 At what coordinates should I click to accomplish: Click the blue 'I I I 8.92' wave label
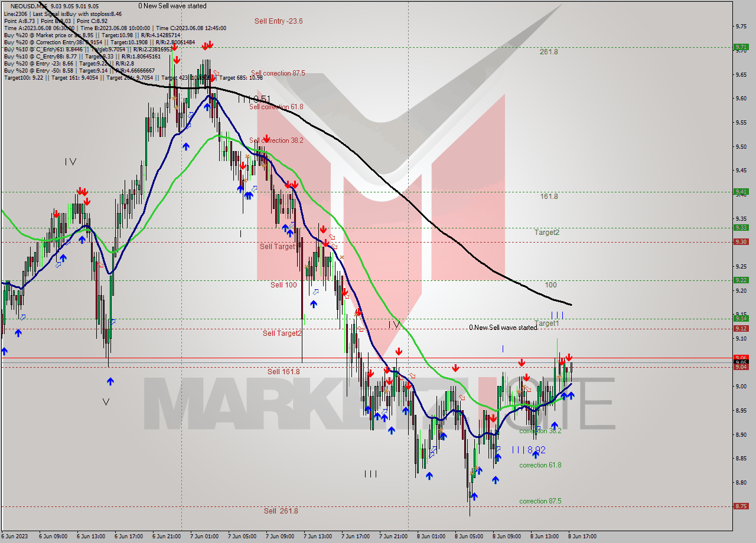tap(529, 450)
